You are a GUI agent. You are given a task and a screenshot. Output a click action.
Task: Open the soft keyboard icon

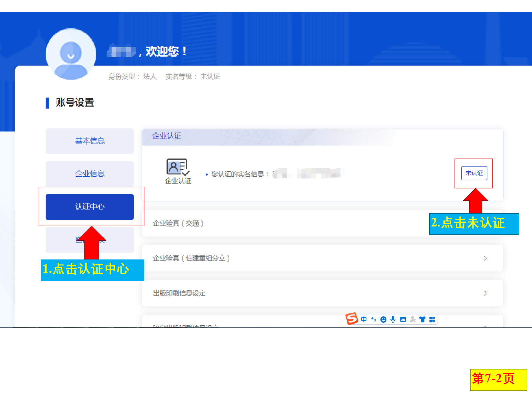403,319
